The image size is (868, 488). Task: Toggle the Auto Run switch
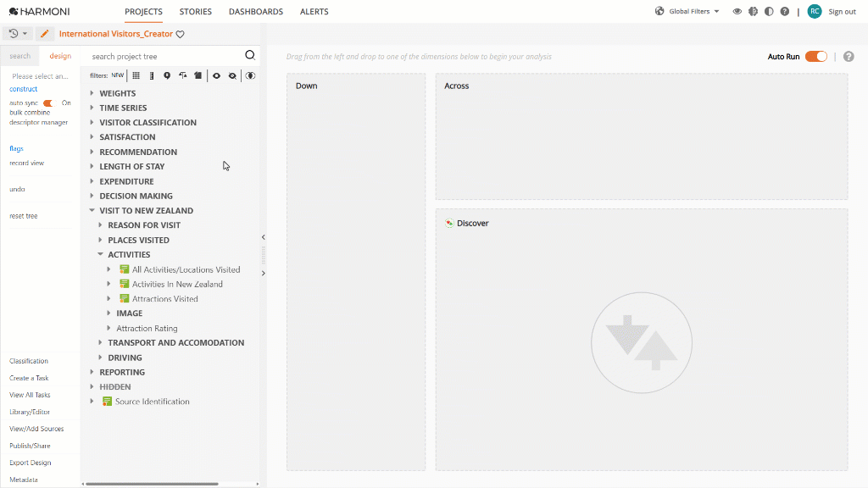tap(816, 57)
